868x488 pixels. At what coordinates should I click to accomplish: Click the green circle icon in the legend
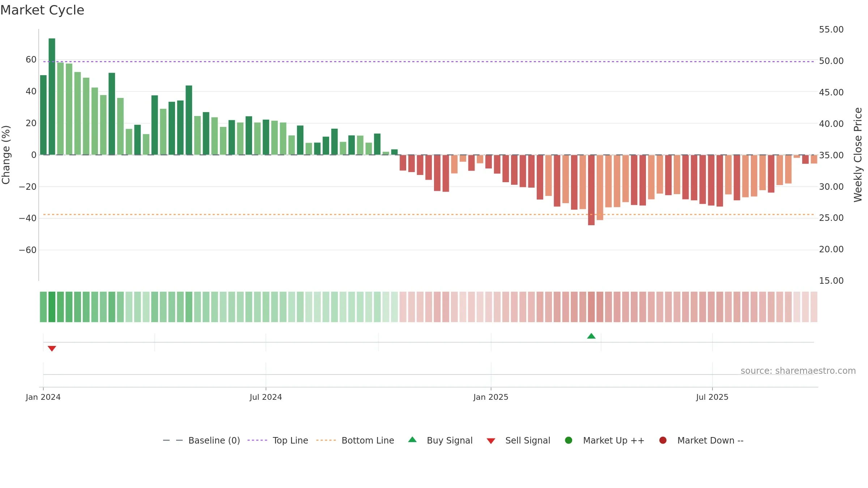tap(569, 440)
